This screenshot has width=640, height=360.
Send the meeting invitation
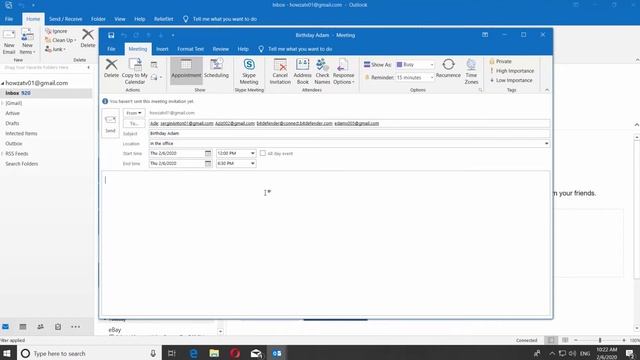pos(110,123)
